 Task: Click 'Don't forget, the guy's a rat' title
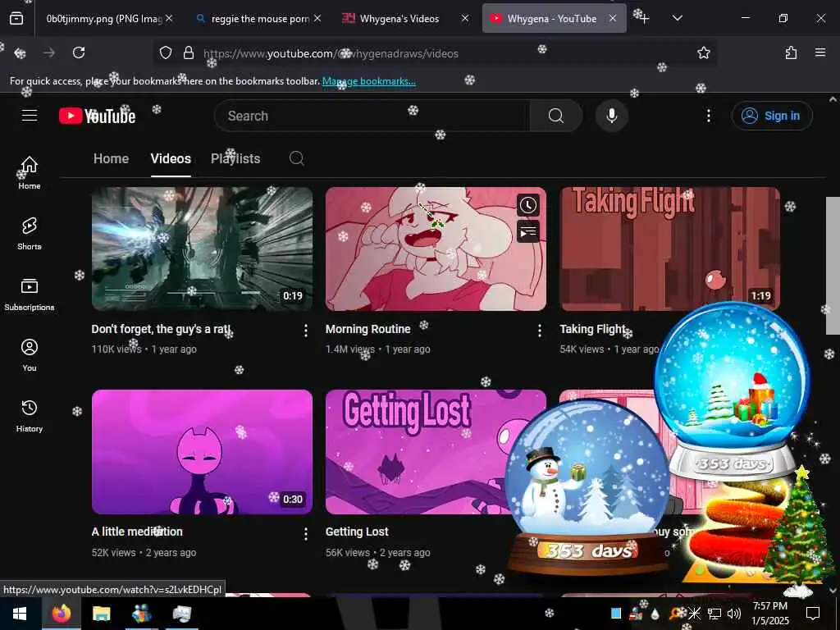(162, 329)
